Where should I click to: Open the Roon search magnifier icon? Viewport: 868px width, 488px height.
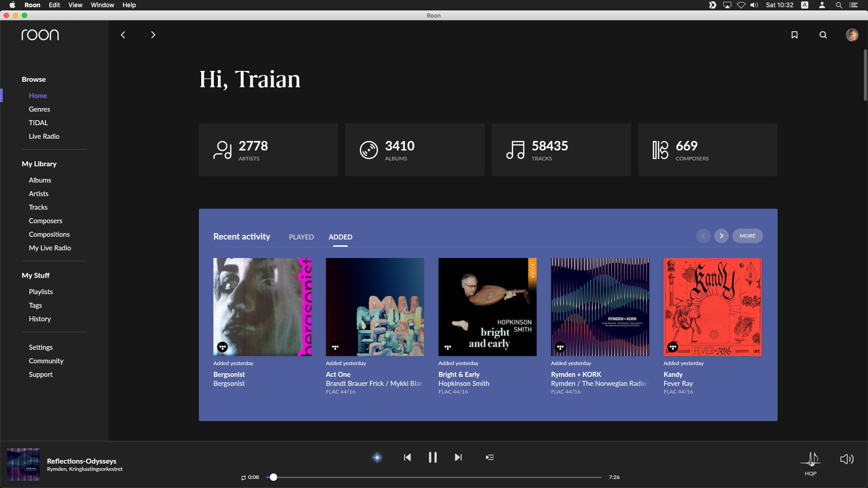pos(823,35)
